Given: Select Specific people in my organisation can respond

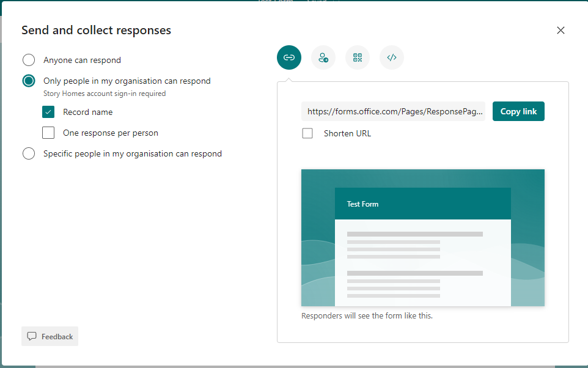Looking at the screenshot, I should tap(29, 153).
